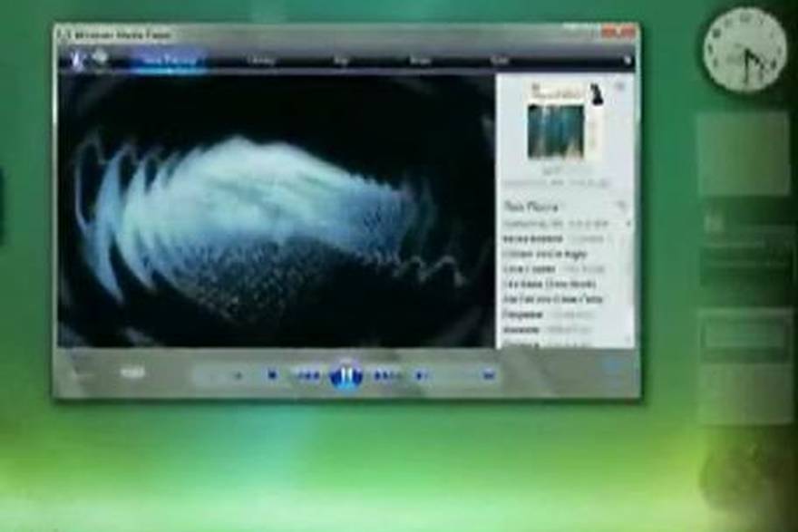Switch to the Library tab

(x=262, y=61)
